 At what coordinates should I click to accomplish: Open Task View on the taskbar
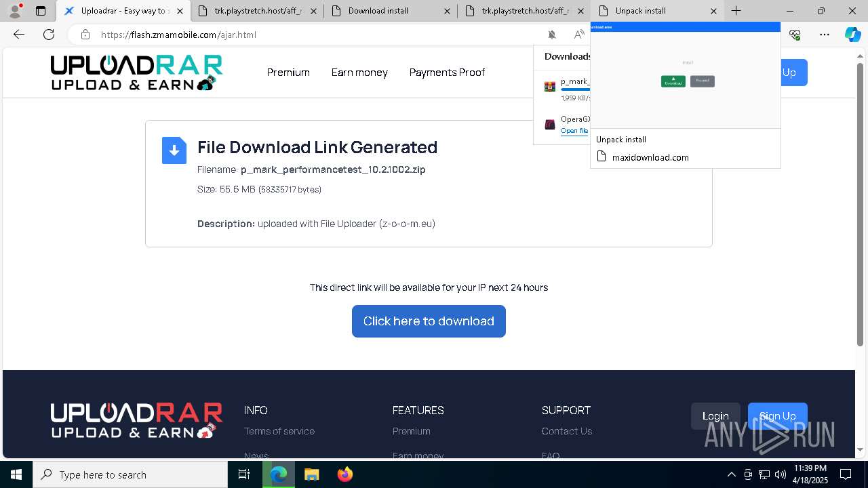coord(244,474)
